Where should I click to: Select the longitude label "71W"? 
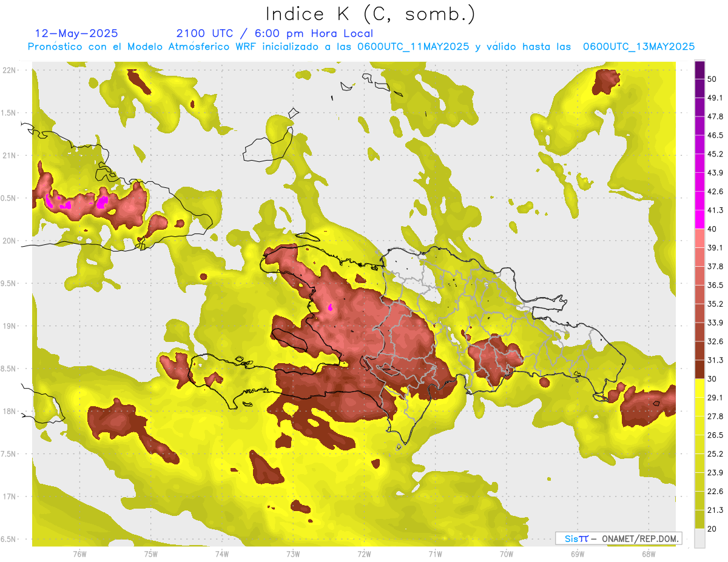click(435, 554)
